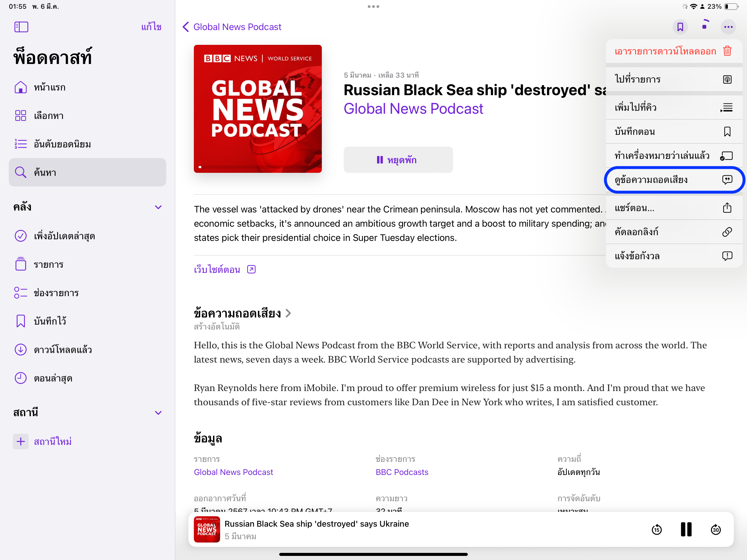
Task: Choose เอารายการดาวน์โหลดออก with trash icon
Action: coord(673,51)
